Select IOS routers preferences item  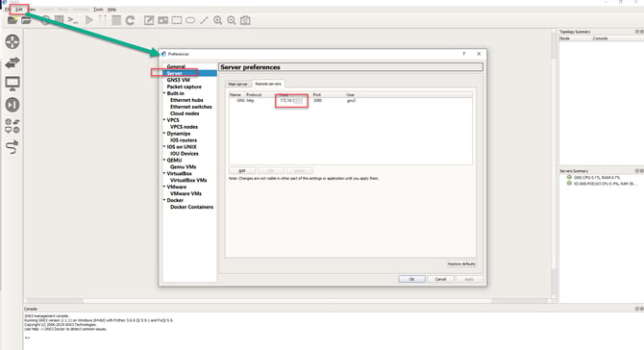click(x=184, y=140)
